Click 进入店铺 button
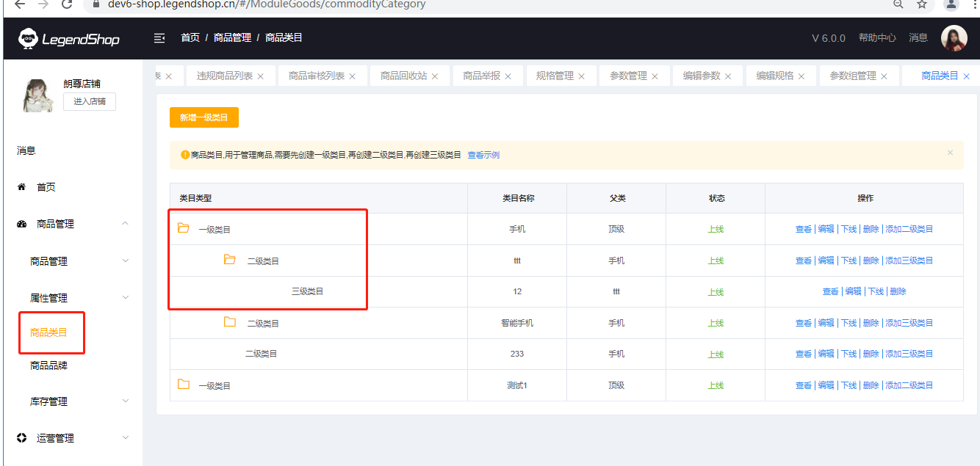 [90, 102]
